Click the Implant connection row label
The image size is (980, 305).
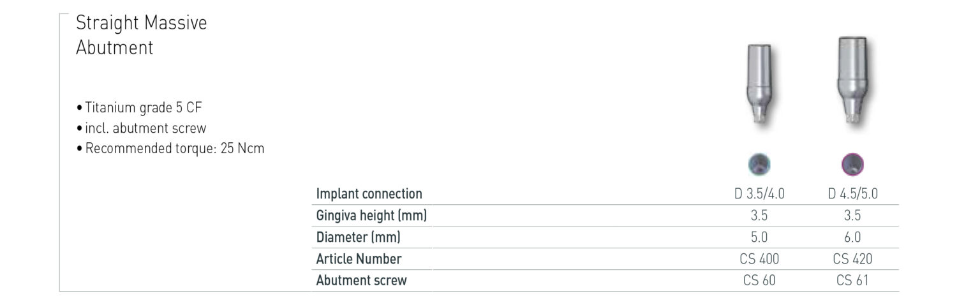tap(369, 194)
